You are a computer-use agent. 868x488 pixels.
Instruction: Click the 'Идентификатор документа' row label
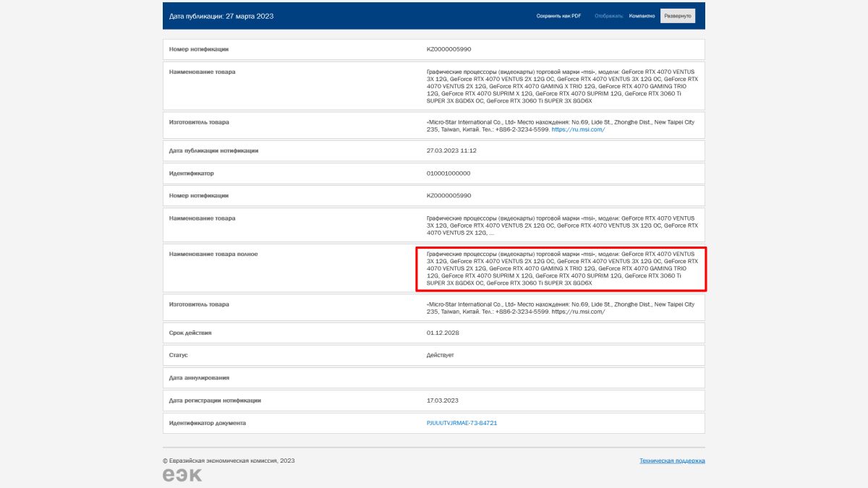tap(208, 423)
